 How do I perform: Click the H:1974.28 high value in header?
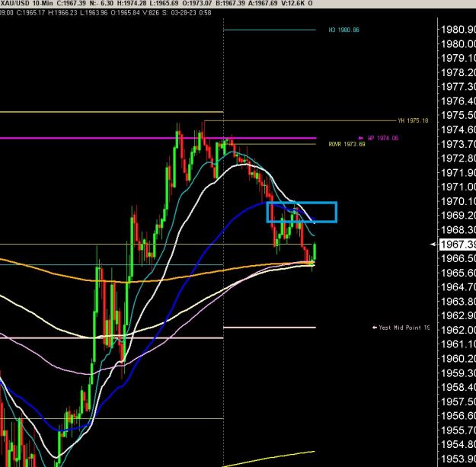131,3
